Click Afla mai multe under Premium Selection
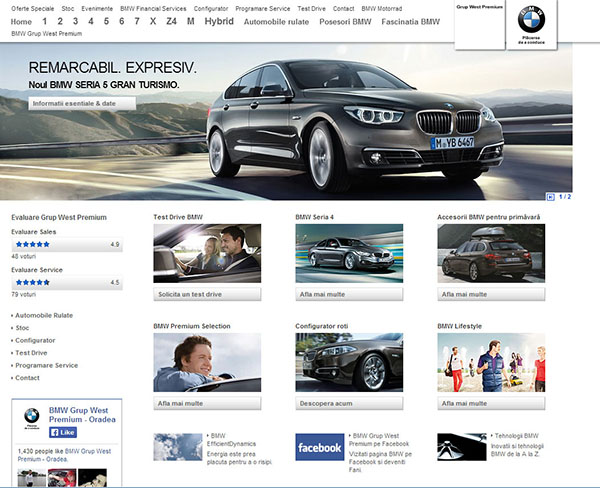 pyautogui.click(x=207, y=403)
